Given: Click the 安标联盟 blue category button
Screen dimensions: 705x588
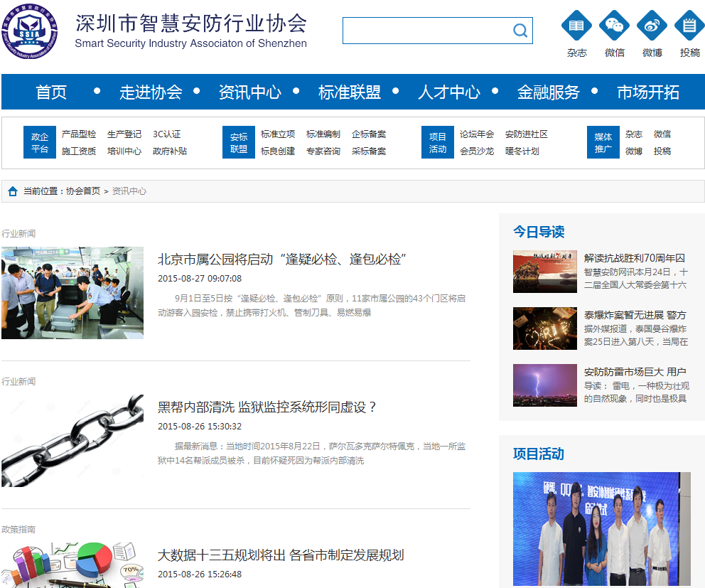Looking at the screenshot, I should pos(239,142).
